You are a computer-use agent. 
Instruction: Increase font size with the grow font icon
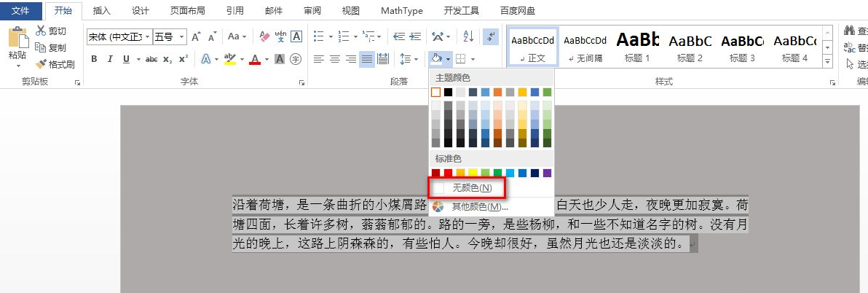coord(196,36)
